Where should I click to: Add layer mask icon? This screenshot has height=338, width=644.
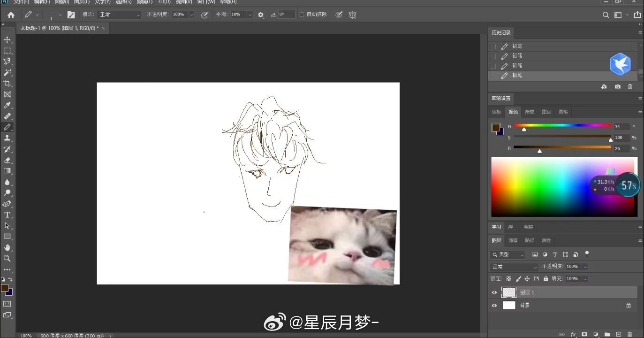tap(584, 334)
